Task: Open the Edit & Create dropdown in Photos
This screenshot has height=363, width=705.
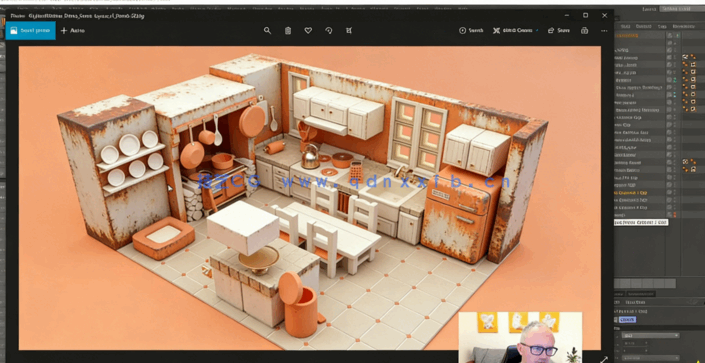Action: (515, 31)
